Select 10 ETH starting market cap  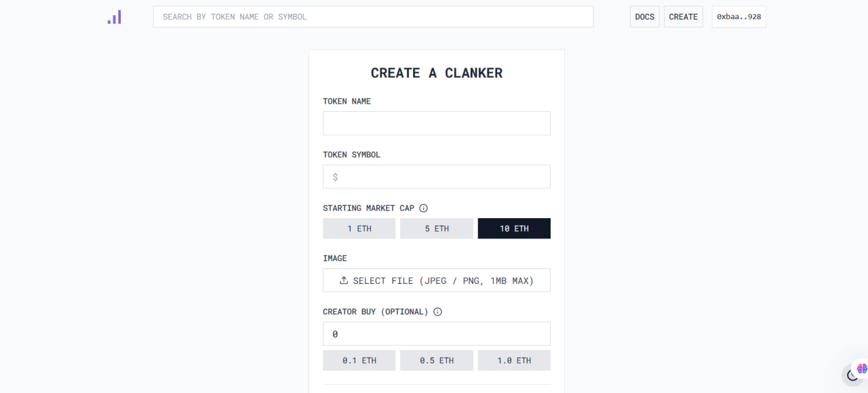coord(514,228)
